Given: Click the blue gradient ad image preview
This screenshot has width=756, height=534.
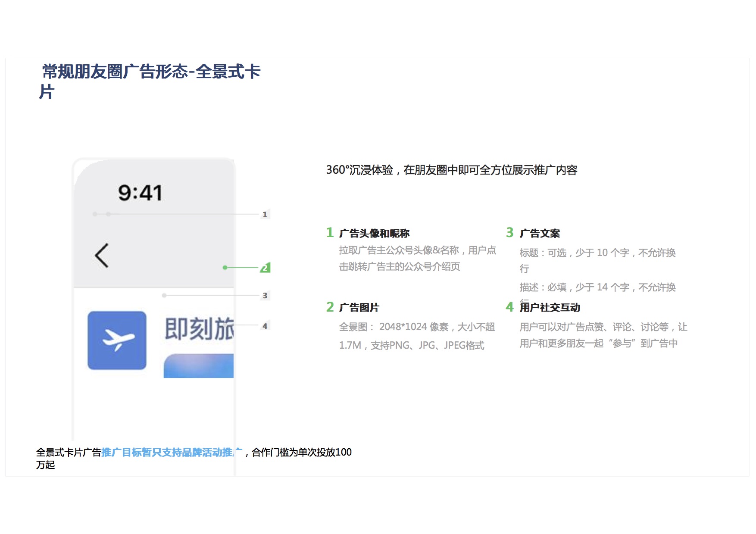Looking at the screenshot, I should [x=199, y=366].
